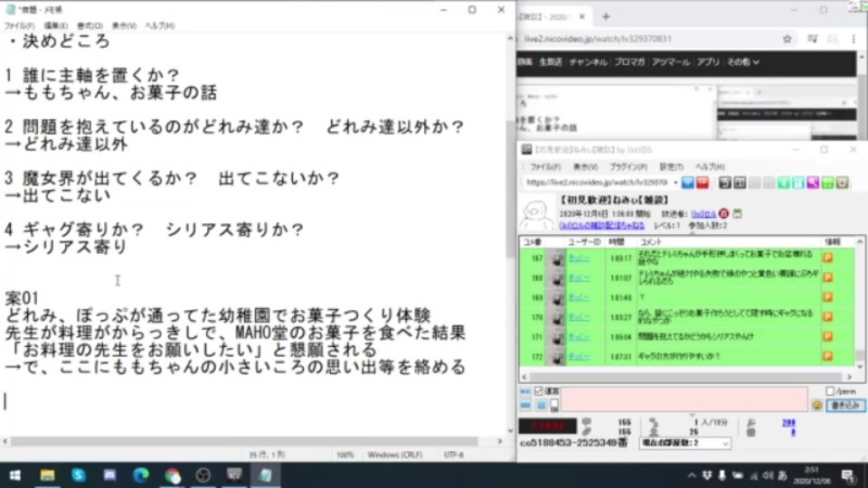Click the second dark gray toolbar icon in comment viewer
This screenshot has height=488, width=868.
coord(740,183)
